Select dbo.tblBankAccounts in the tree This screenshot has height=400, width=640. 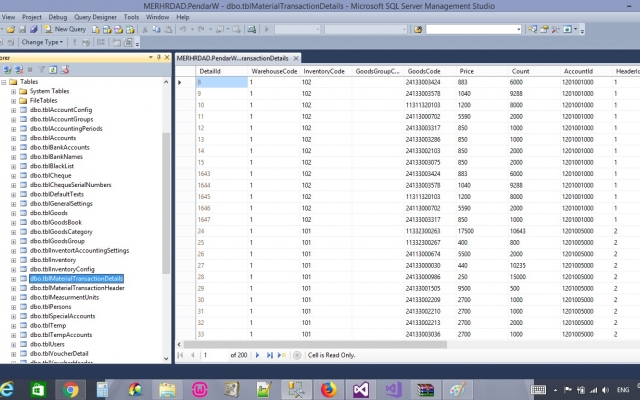[60, 147]
